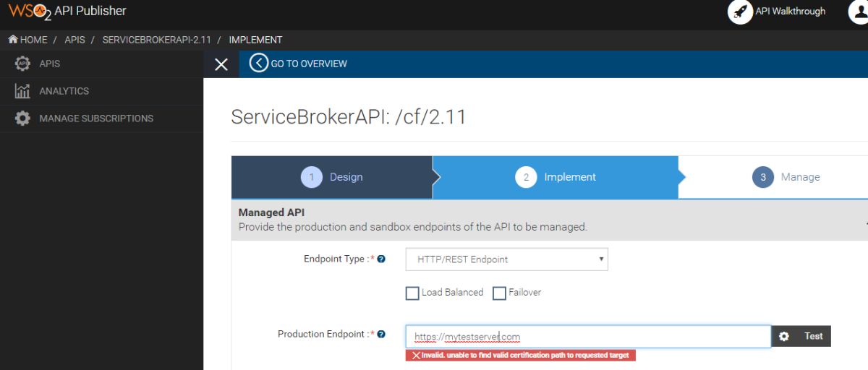Click the Managed API section header
Image resolution: width=868 pixels, height=370 pixels.
click(550, 220)
